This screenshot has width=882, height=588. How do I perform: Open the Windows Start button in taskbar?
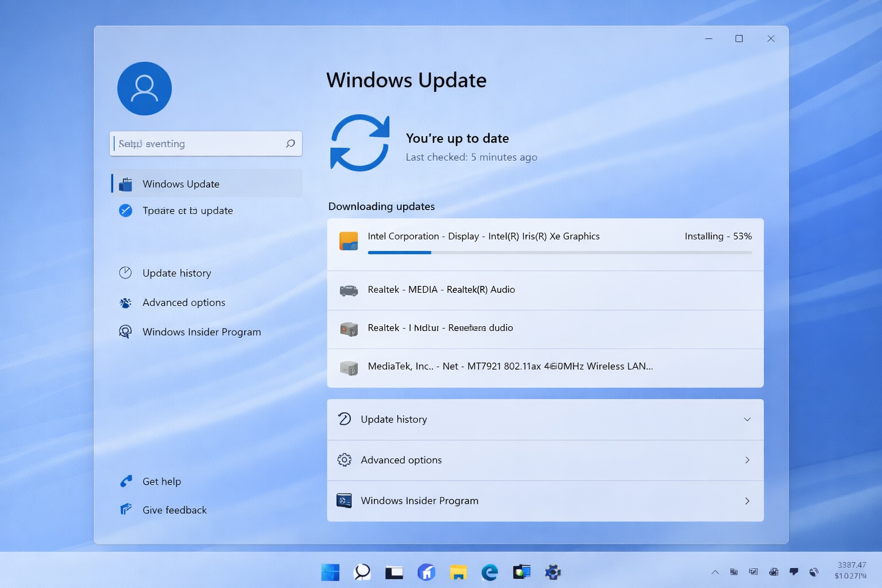(330, 572)
